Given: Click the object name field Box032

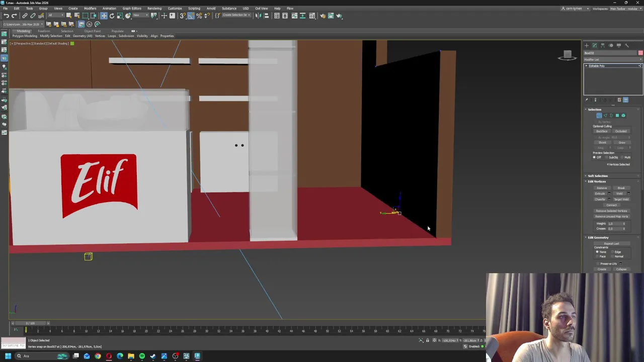Looking at the screenshot, I should [610, 53].
